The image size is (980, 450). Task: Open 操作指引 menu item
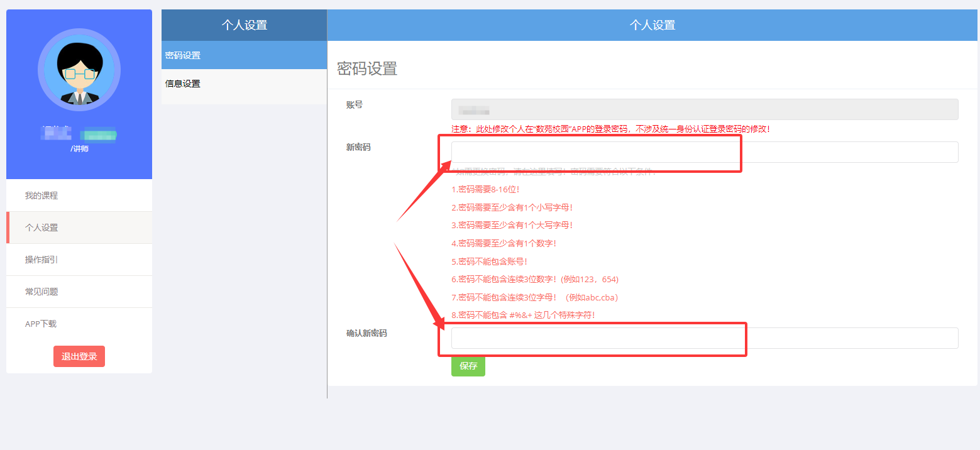click(x=79, y=260)
